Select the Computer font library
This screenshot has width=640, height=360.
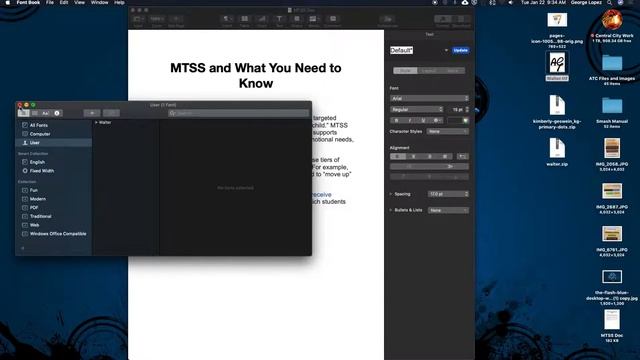coord(40,134)
